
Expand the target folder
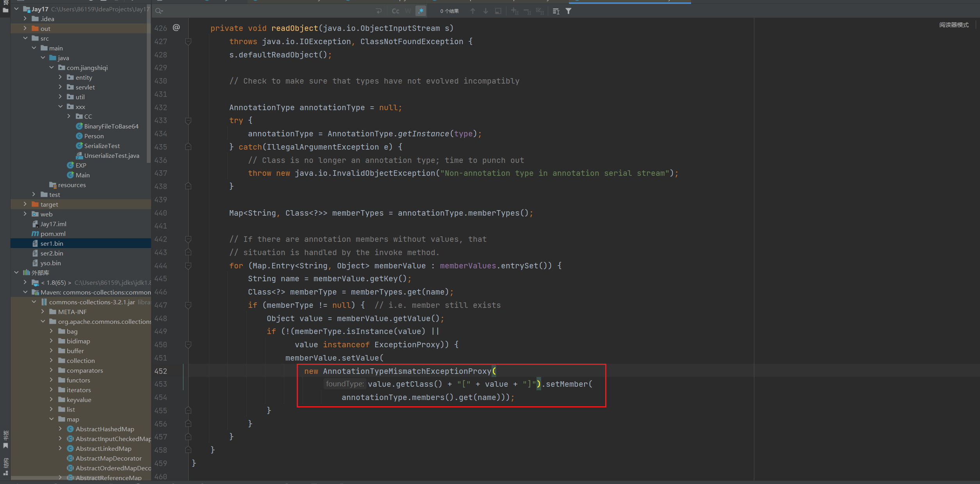tap(25, 204)
